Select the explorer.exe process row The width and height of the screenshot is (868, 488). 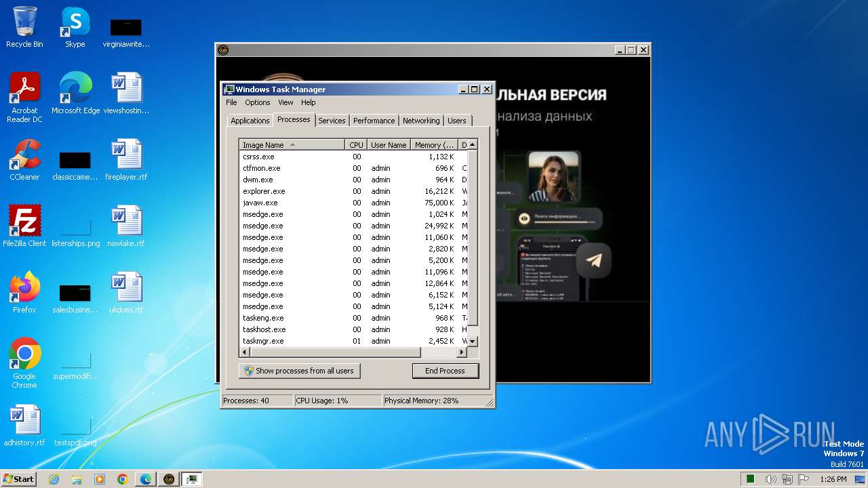(353, 191)
